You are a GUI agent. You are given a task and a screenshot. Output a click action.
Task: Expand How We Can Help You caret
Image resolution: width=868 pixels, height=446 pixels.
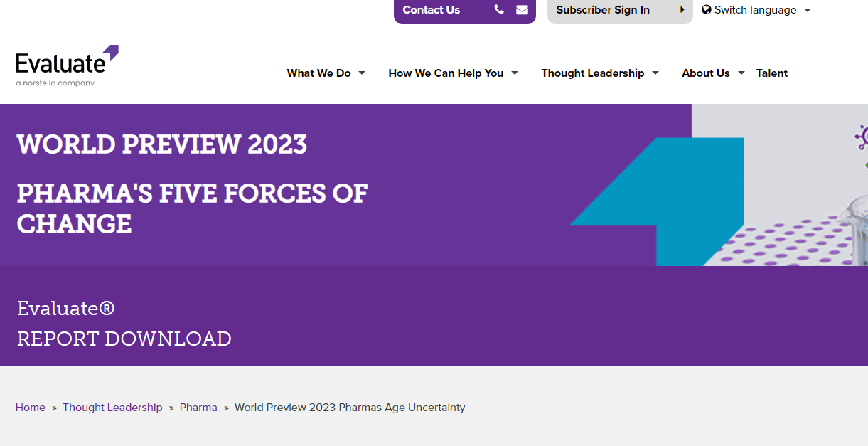click(515, 73)
